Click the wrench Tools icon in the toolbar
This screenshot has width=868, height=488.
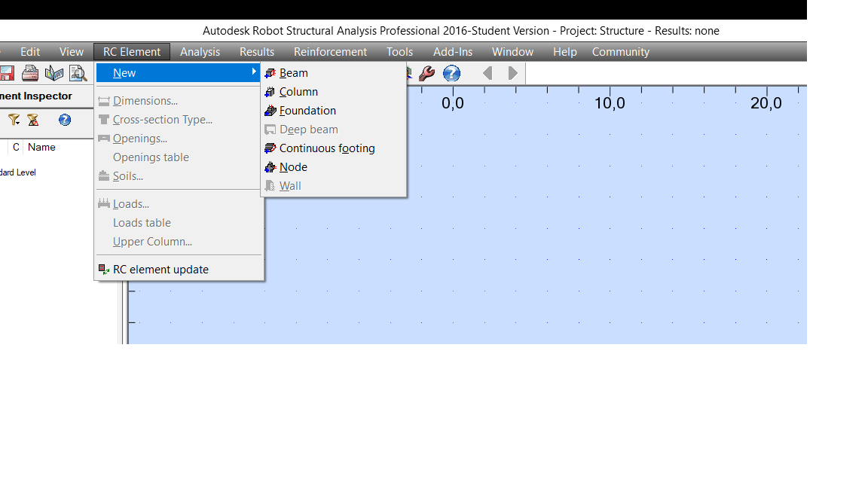(x=426, y=73)
